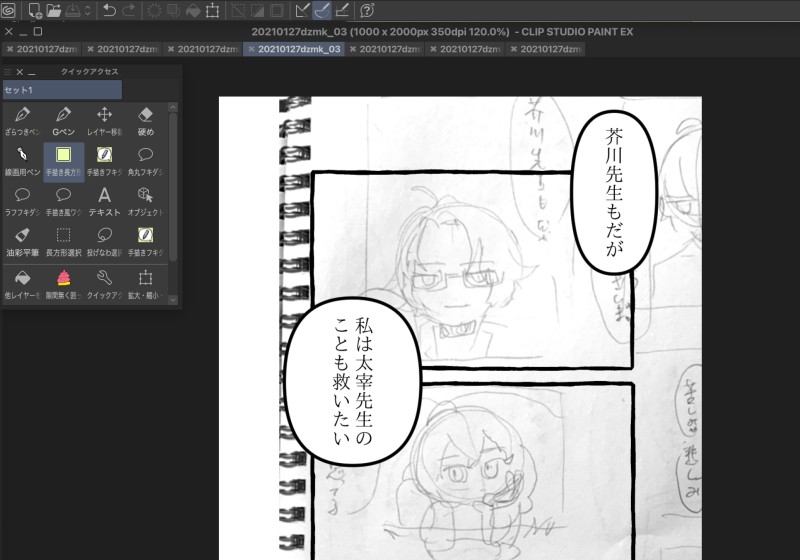Screen dimensions: 800x560
Task: Select the 他レイヤーを参照 fill tool
Action: [x=22, y=285]
